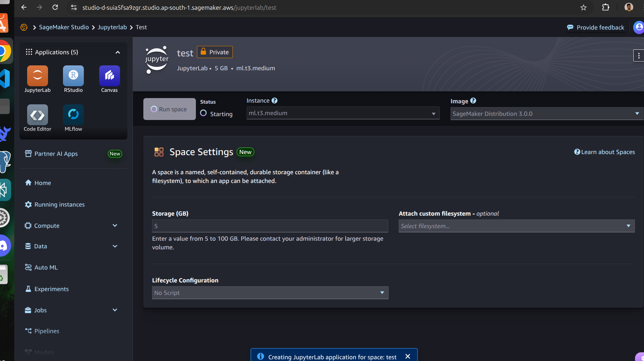The image size is (644, 361).
Task: Click the Provide feedback link
Action: (596, 27)
